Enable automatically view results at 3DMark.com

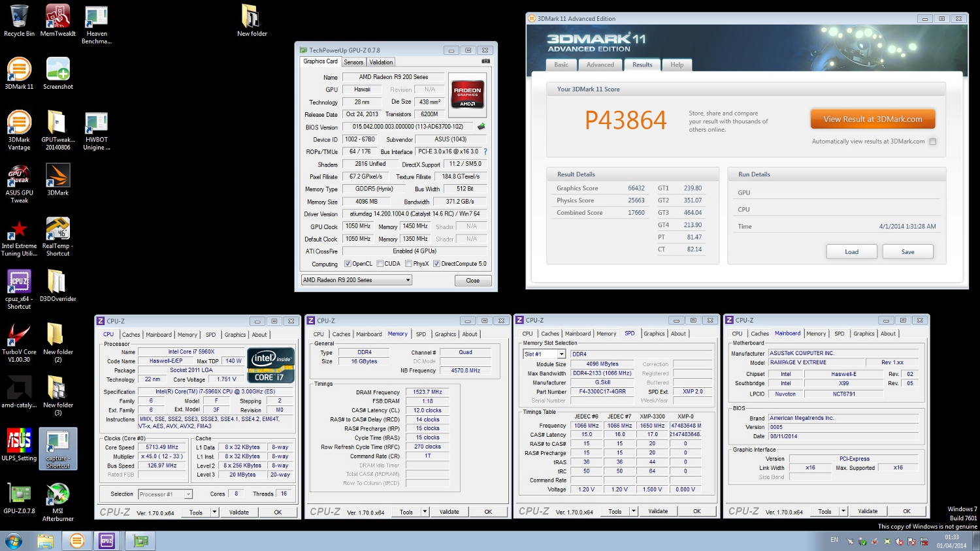pyautogui.click(x=933, y=142)
